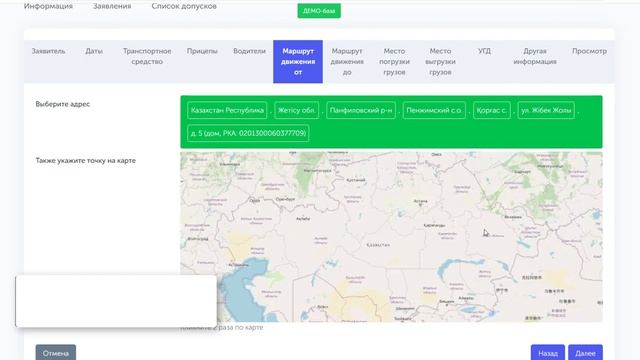Click the Панфиловский р-н address chip
This screenshot has width=640, height=360.
pos(361,110)
